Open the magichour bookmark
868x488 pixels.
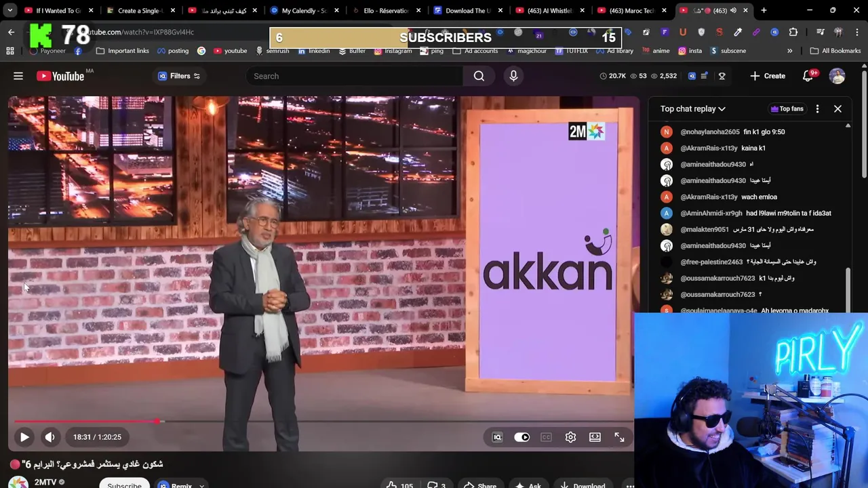[526, 51]
